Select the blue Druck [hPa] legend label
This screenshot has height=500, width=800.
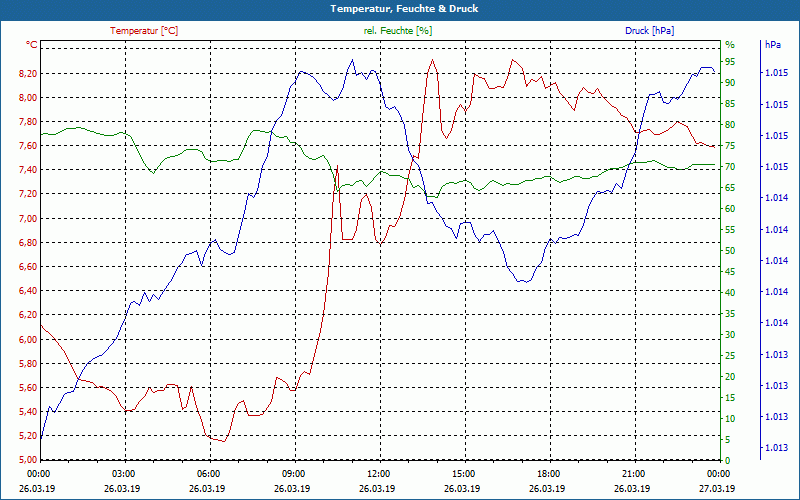click(x=649, y=31)
